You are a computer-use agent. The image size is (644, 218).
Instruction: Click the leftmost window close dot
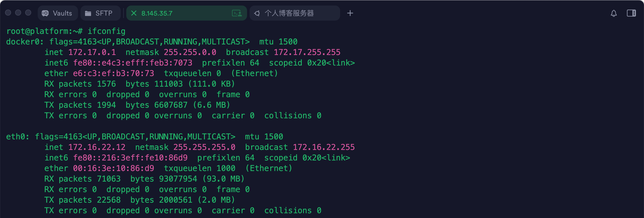click(x=8, y=13)
